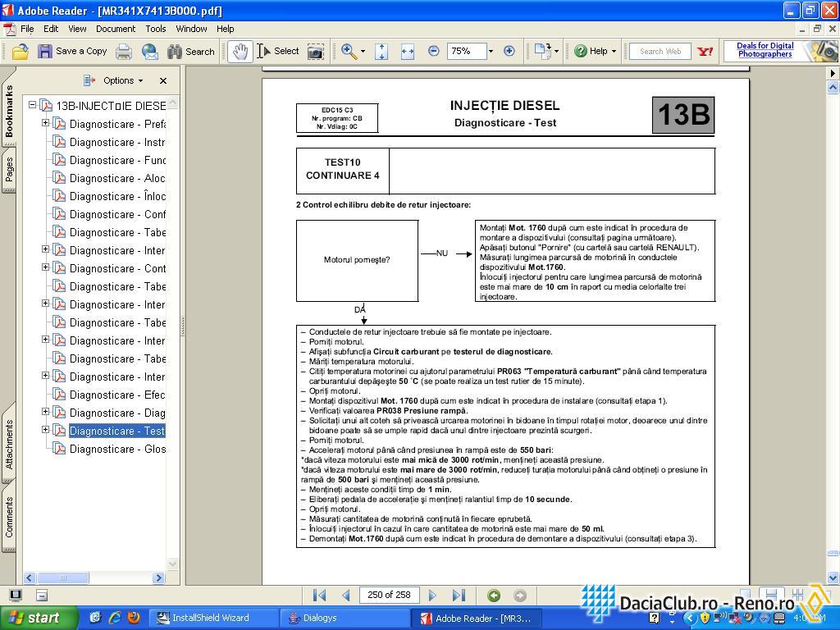Set the Fit Page height view icon

coord(381,52)
